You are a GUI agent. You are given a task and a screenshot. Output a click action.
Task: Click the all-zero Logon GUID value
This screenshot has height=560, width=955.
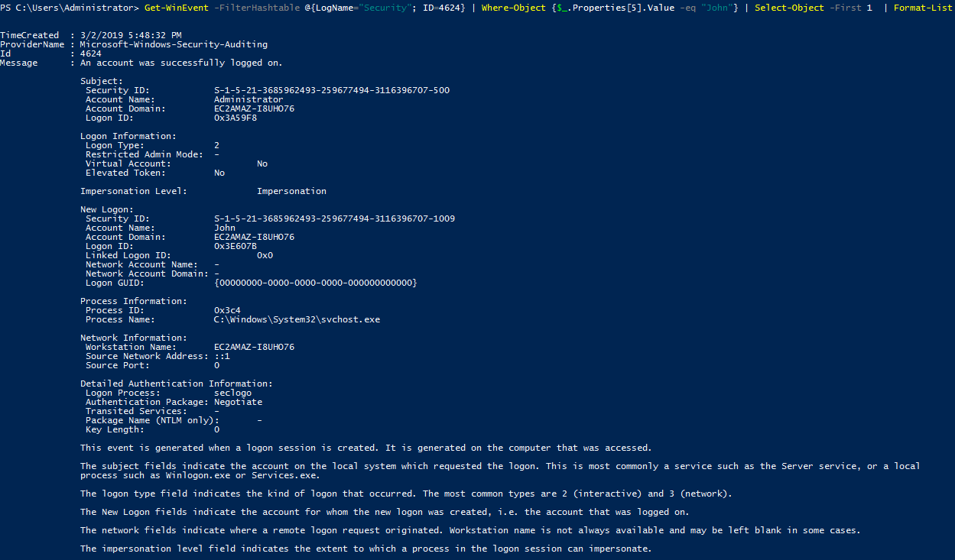tap(315, 283)
